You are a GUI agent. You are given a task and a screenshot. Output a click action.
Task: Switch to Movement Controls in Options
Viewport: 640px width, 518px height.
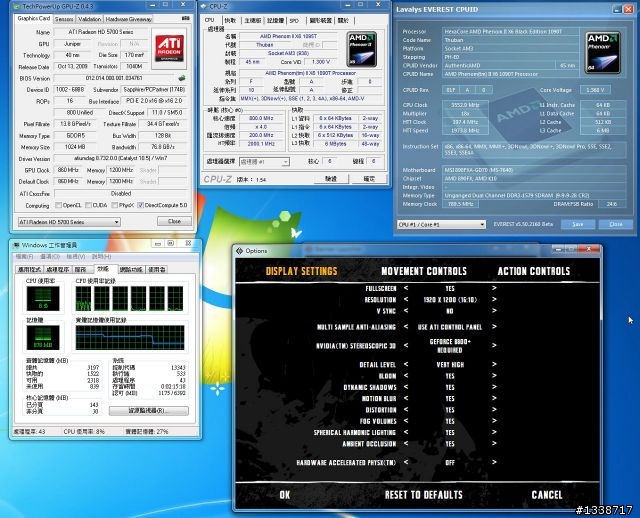(x=424, y=271)
